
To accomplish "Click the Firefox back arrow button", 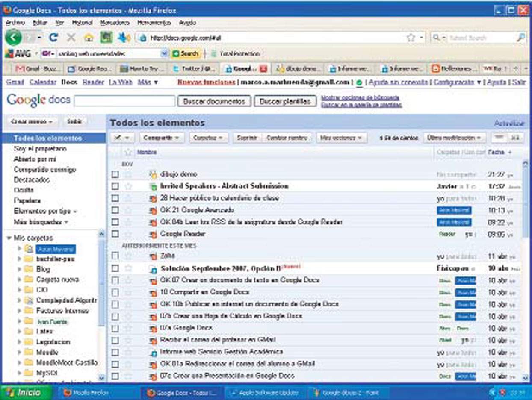I will tap(13, 38).
